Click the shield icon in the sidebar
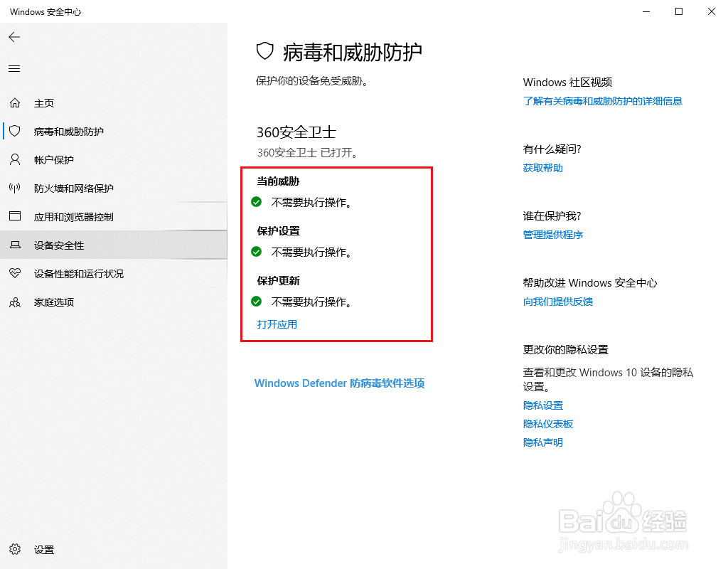Screen dimensions: 728x569 pos(15,131)
